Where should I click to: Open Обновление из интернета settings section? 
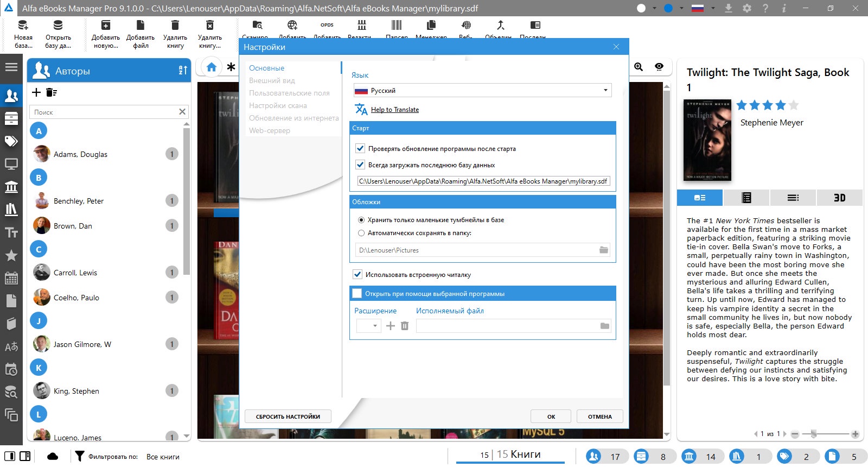[x=293, y=118]
